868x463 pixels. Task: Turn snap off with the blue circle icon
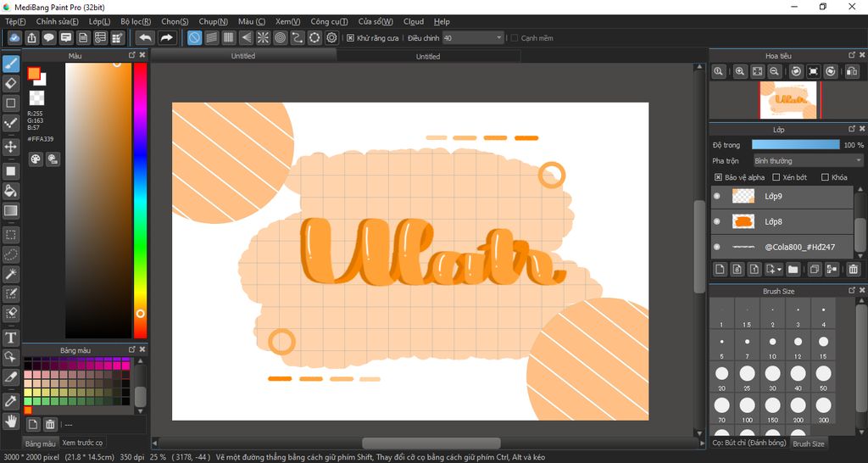click(x=194, y=37)
